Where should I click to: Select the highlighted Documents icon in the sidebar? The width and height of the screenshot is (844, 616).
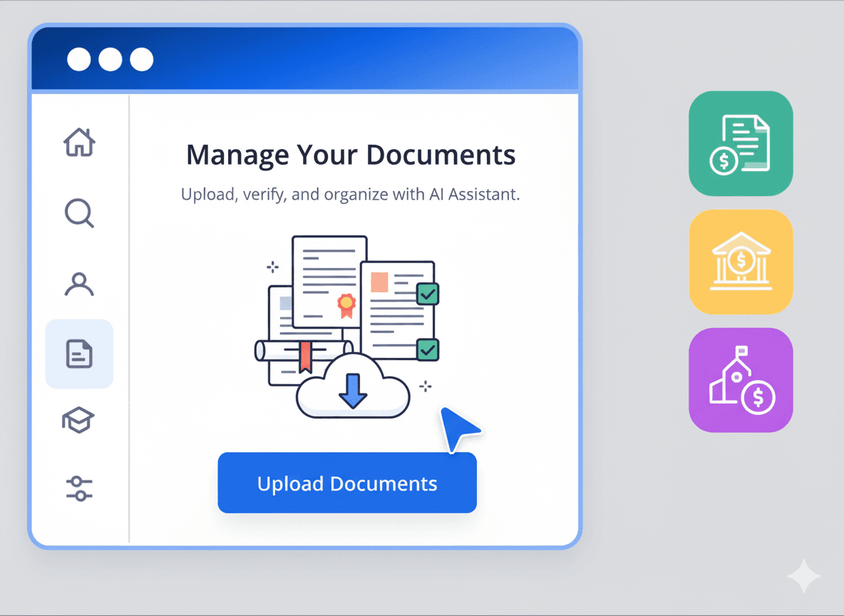79,354
